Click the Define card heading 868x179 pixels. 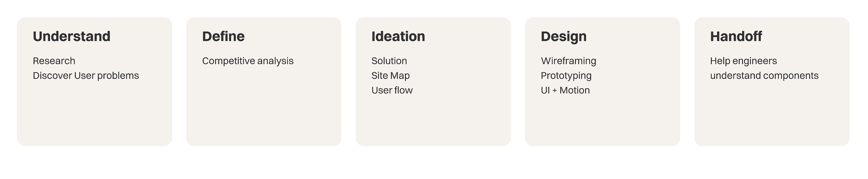tap(223, 36)
